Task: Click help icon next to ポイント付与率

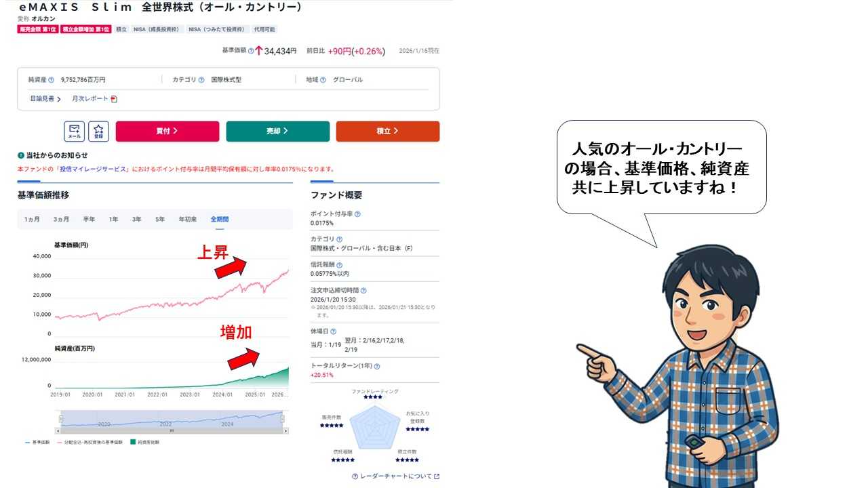Action: tap(357, 214)
